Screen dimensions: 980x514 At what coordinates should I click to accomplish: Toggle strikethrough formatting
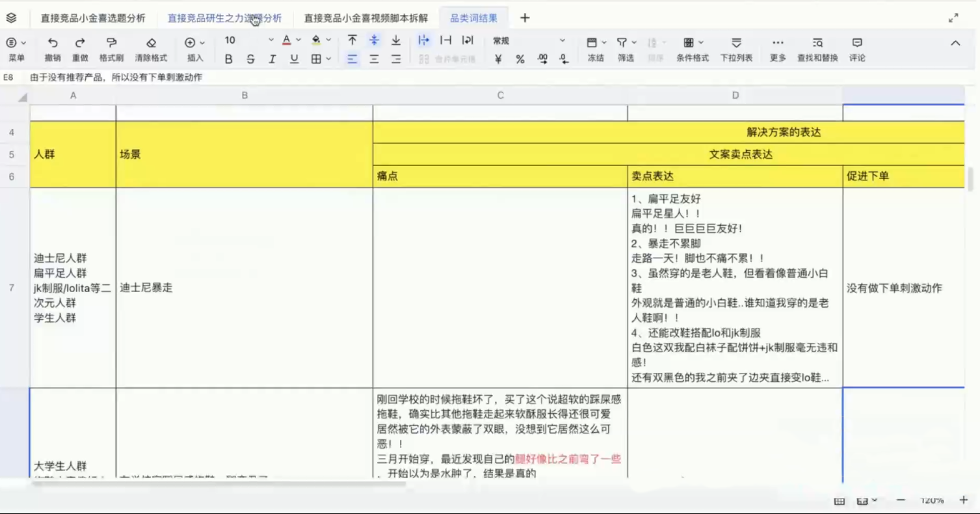coord(250,59)
